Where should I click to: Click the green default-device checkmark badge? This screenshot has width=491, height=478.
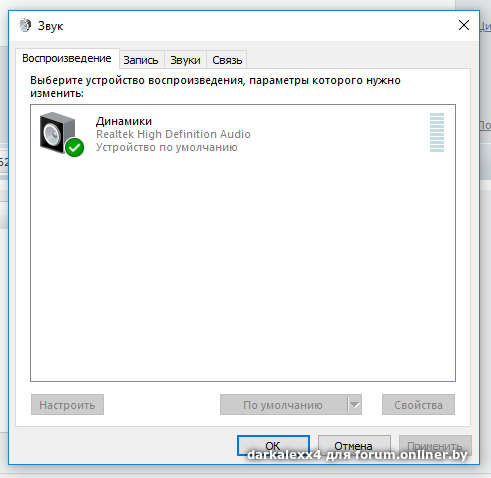(75, 147)
